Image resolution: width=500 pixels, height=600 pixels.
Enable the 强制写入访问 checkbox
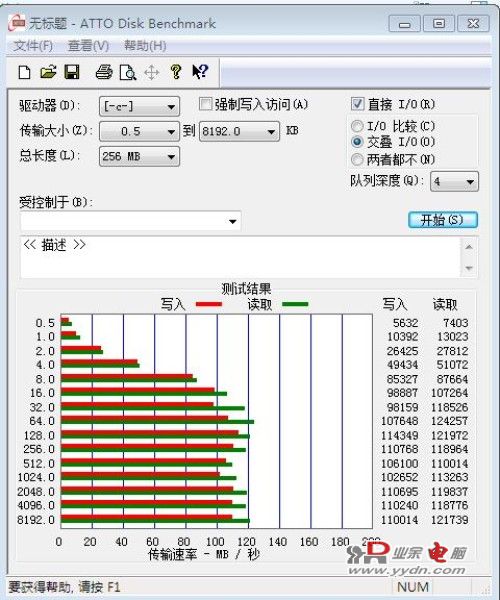205,104
